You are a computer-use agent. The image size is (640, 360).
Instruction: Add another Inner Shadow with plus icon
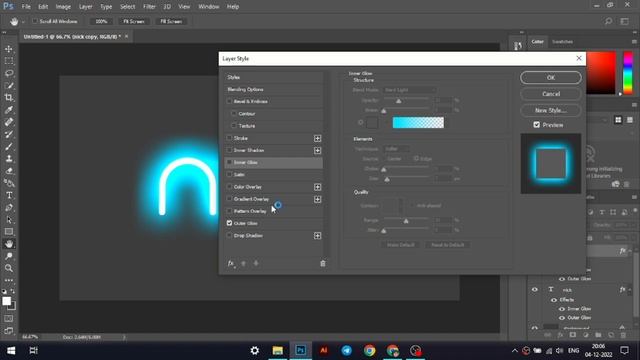pos(318,151)
